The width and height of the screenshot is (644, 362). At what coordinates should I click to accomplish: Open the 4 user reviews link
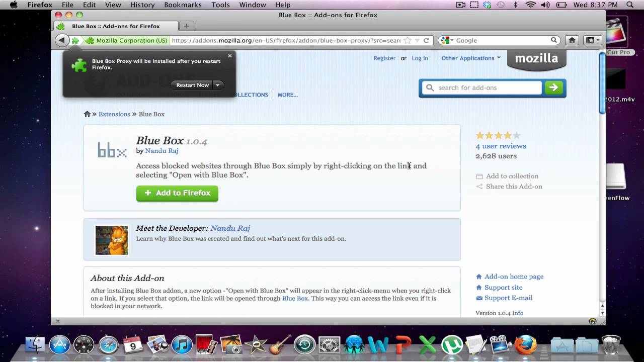tap(501, 146)
